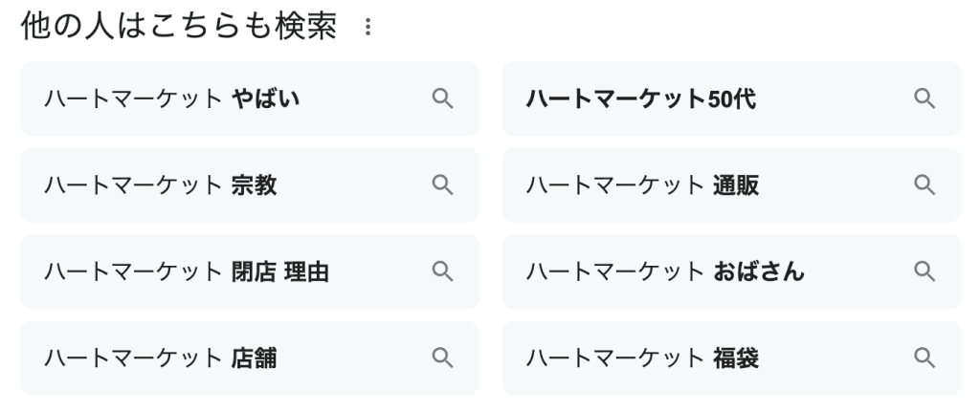Click magnifier icon next to ハートマーケット 福袋
Screen dimensions: 980x412
click(x=924, y=358)
